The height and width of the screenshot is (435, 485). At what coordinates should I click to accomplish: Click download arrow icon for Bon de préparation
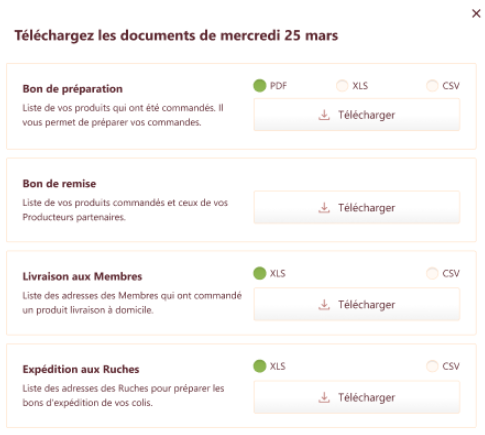(324, 115)
